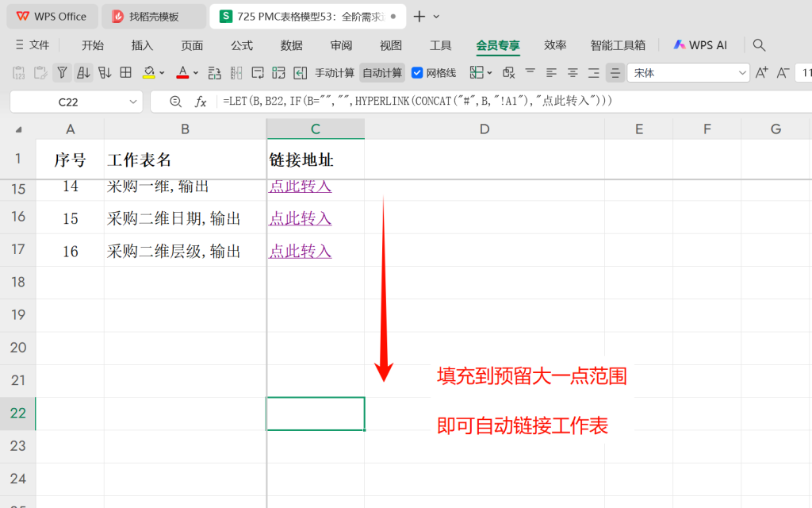
Task: Click into the formula bar text
Action: [x=417, y=101]
